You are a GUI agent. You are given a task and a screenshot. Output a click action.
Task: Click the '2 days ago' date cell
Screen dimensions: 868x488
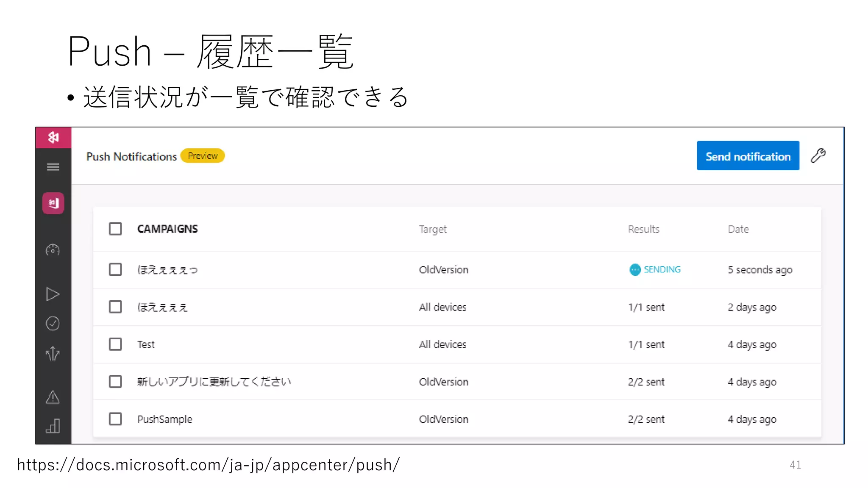point(752,307)
